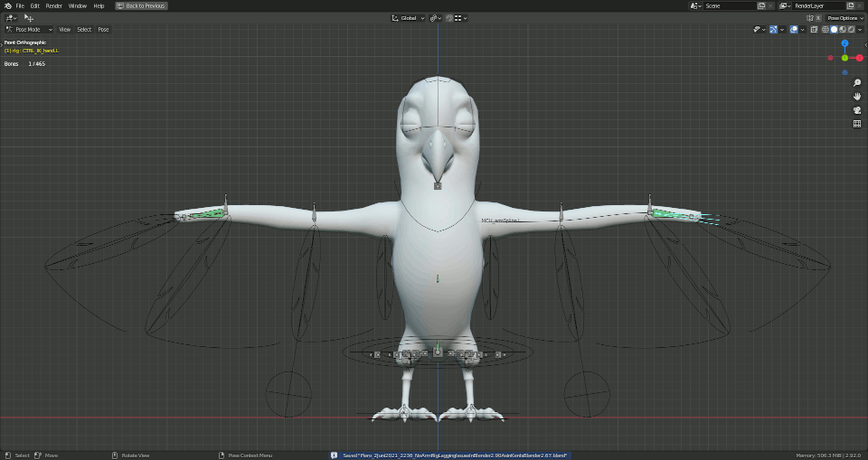Expand the Pose Options dropdown

point(845,18)
